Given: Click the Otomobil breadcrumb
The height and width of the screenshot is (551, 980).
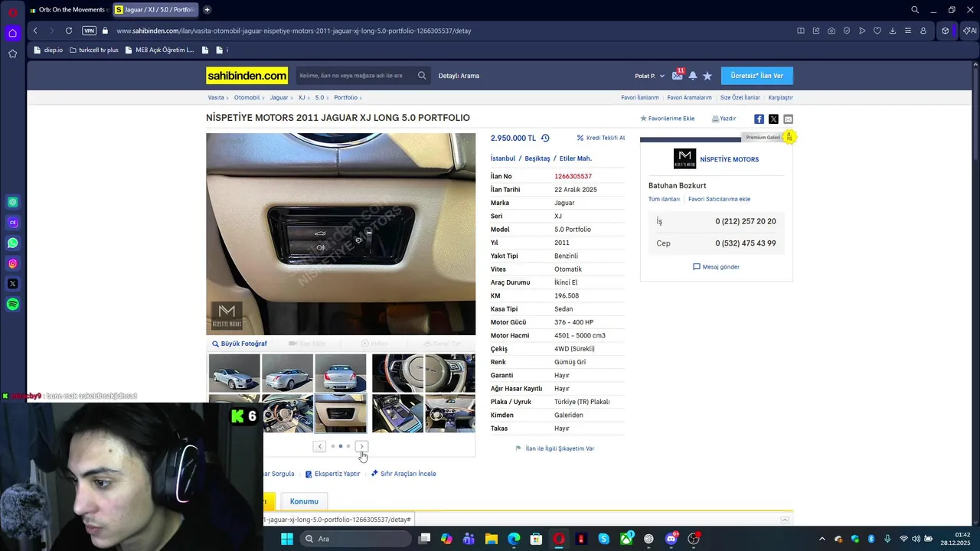Looking at the screenshot, I should [x=247, y=98].
